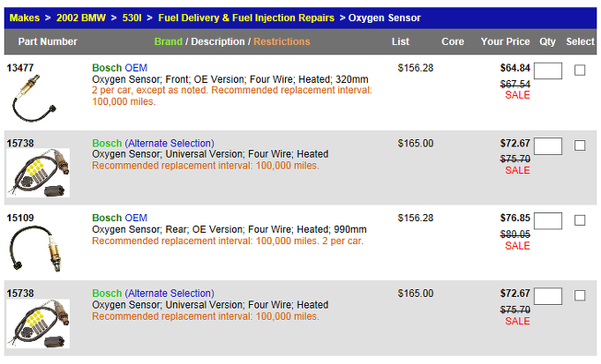Screen dimensions: 601x364
Task: Open the 13477 oxygen sensor product image
Action: [x=34, y=99]
